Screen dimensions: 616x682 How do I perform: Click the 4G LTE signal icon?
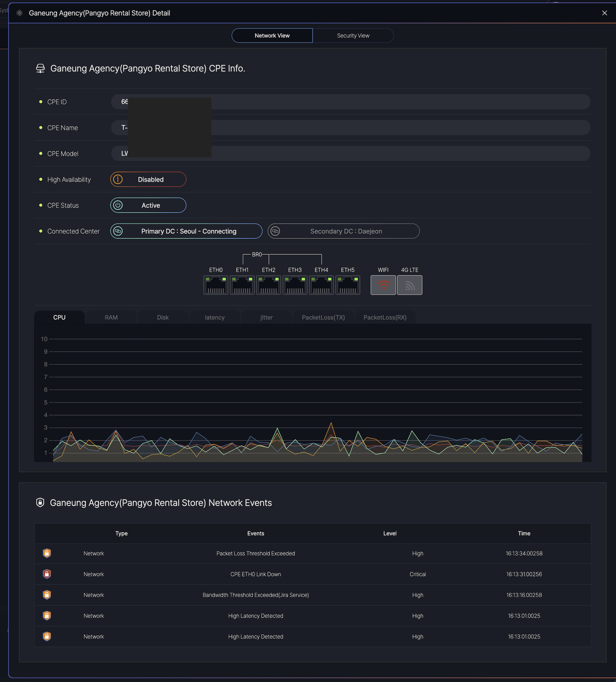pyautogui.click(x=409, y=285)
